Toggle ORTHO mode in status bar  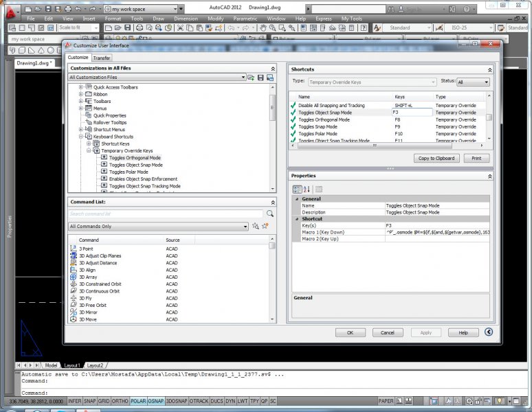tap(120, 401)
